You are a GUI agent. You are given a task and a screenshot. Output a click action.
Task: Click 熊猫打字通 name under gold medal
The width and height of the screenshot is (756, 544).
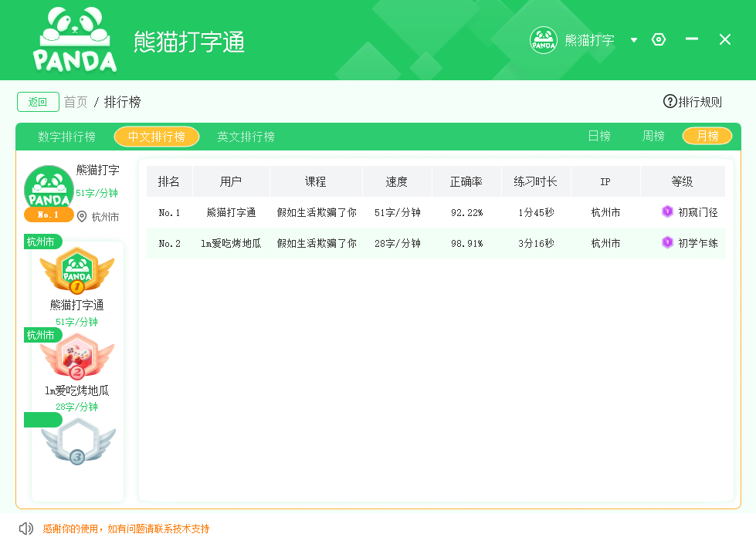(x=76, y=305)
